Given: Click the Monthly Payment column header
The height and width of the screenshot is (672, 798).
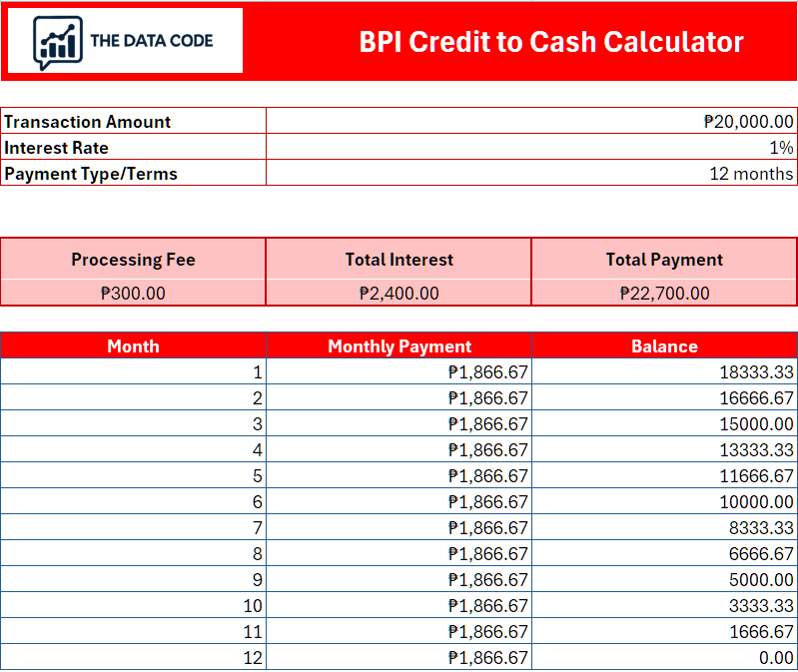Looking at the screenshot, I should [x=399, y=346].
